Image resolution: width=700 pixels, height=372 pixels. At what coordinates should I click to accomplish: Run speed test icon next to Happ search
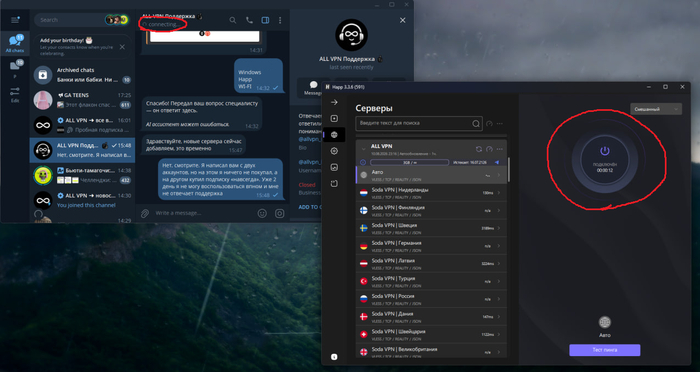[489, 124]
